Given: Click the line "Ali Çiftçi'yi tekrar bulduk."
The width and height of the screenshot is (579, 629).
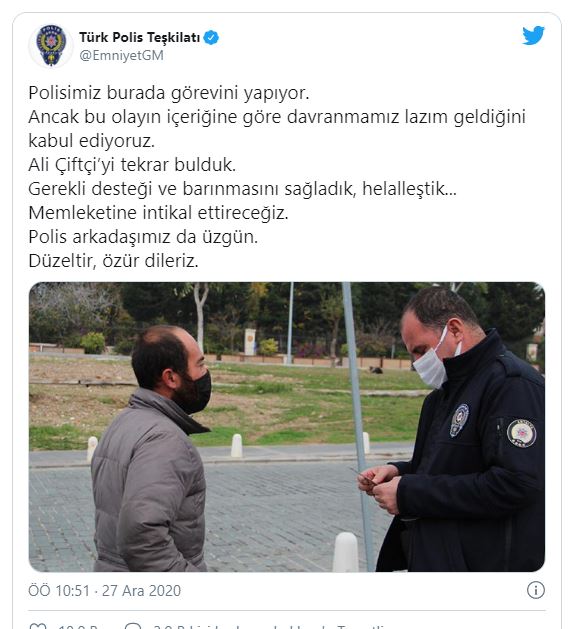Looking at the screenshot, I should point(132,165).
